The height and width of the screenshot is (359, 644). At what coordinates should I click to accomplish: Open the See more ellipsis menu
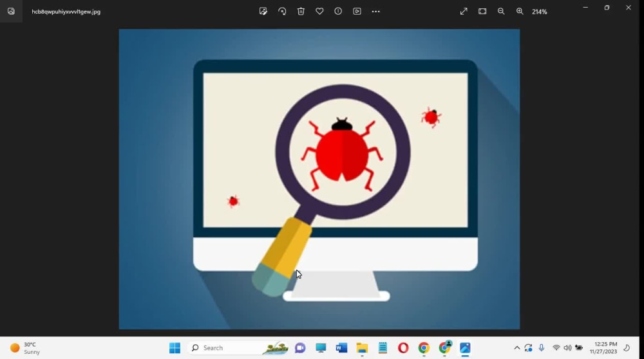coord(376,12)
